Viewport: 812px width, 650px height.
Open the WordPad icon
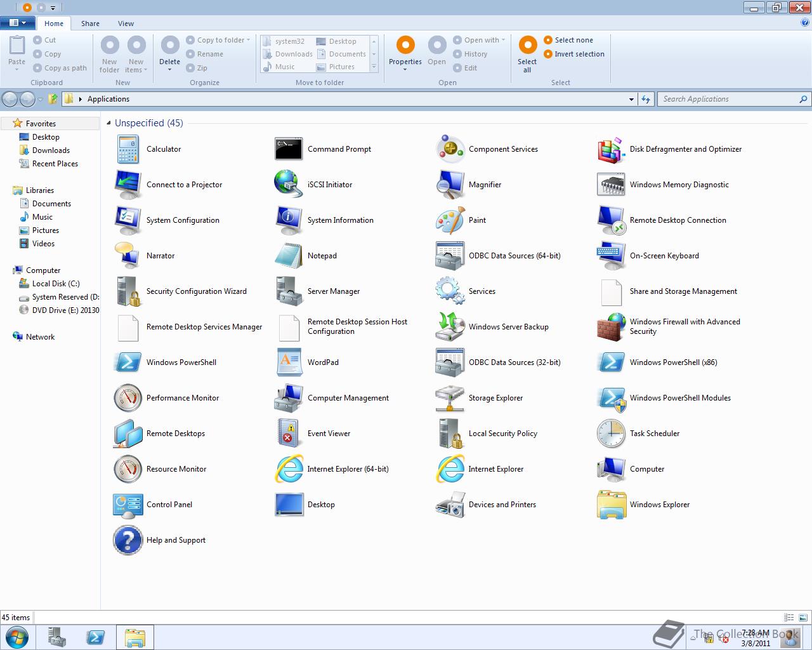289,362
